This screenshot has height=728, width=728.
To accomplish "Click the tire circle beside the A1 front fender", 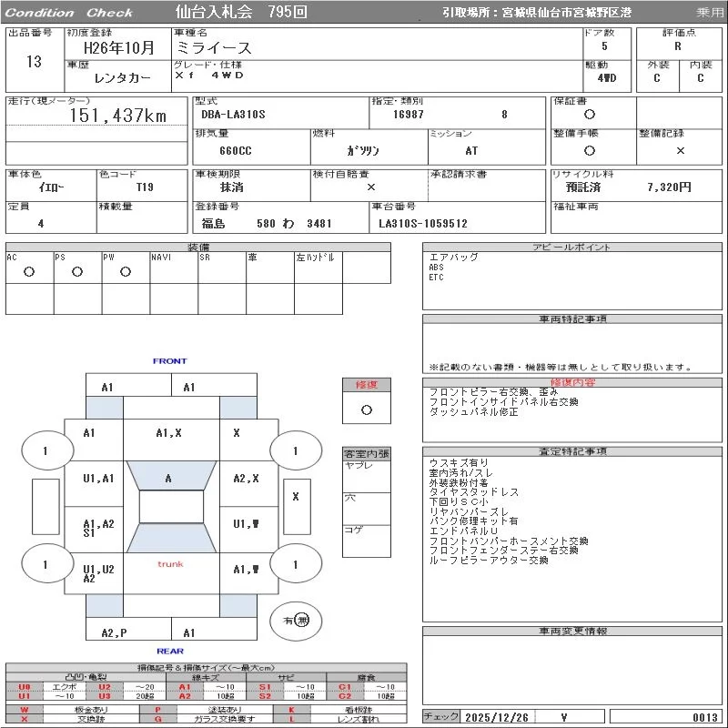I will [45, 450].
